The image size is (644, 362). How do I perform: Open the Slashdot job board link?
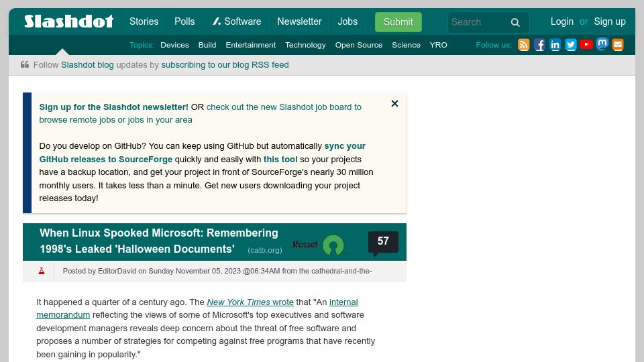point(200,113)
